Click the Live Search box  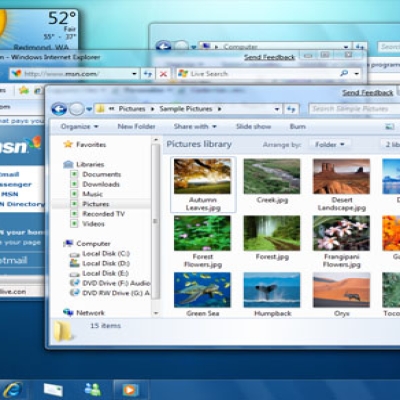pos(258,73)
